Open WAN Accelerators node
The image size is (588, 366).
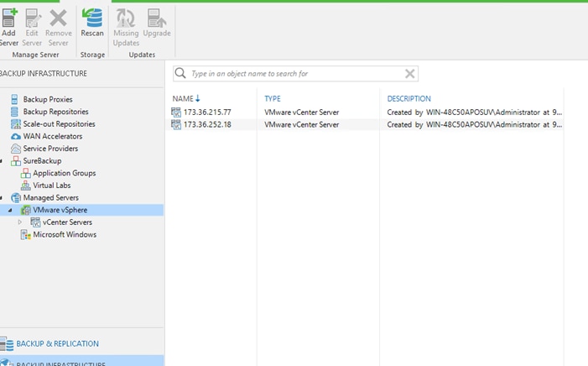53,136
